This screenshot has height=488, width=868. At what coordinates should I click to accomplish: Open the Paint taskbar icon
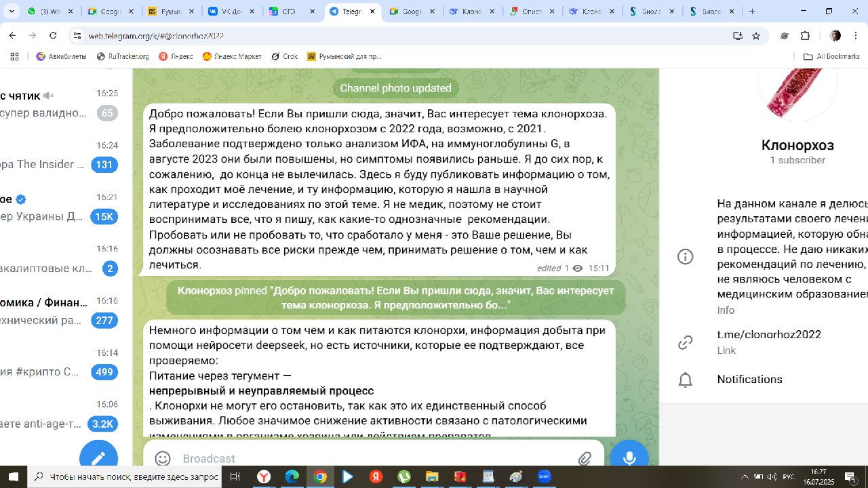tap(516, 477)
